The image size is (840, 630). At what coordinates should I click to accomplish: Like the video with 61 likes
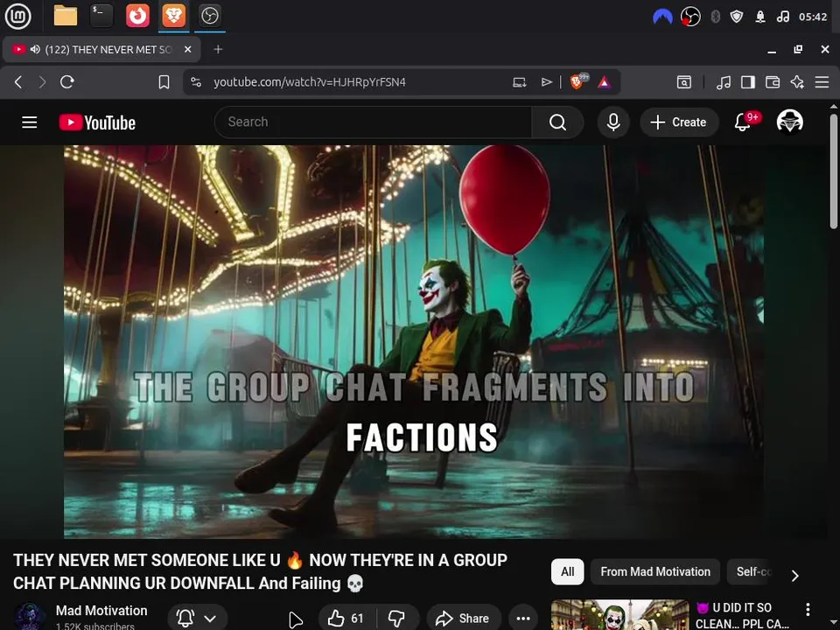[x=347, y=619]
